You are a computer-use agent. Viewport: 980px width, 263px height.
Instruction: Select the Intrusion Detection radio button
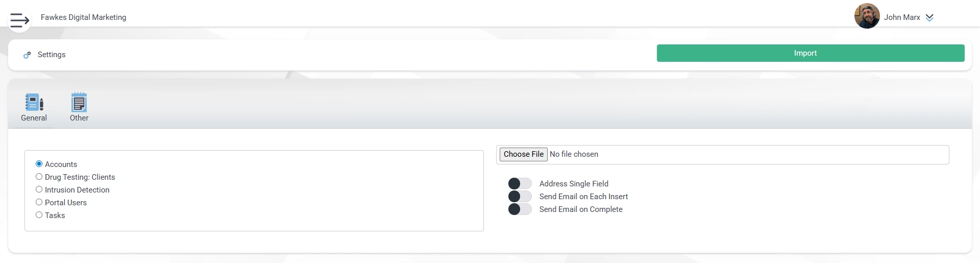point(39,189)
